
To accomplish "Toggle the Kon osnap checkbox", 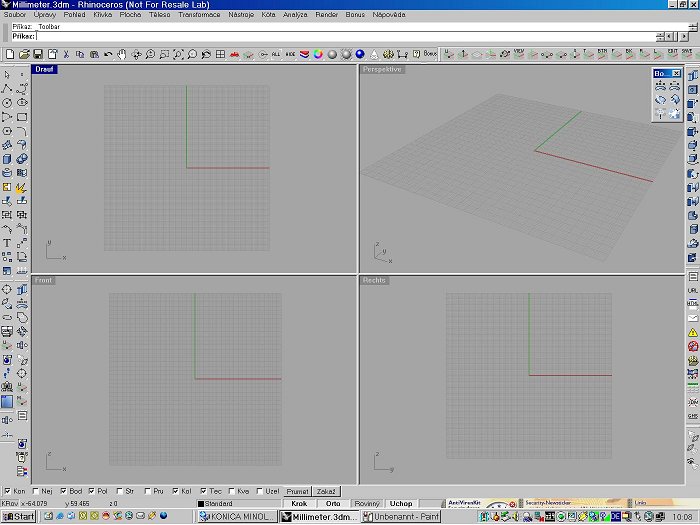I will click(x=8, y=491).
